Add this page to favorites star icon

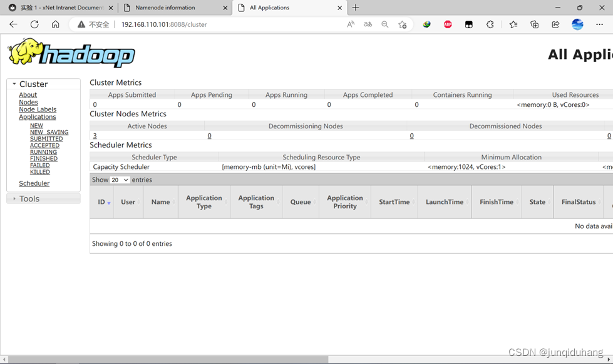(402, 24)
